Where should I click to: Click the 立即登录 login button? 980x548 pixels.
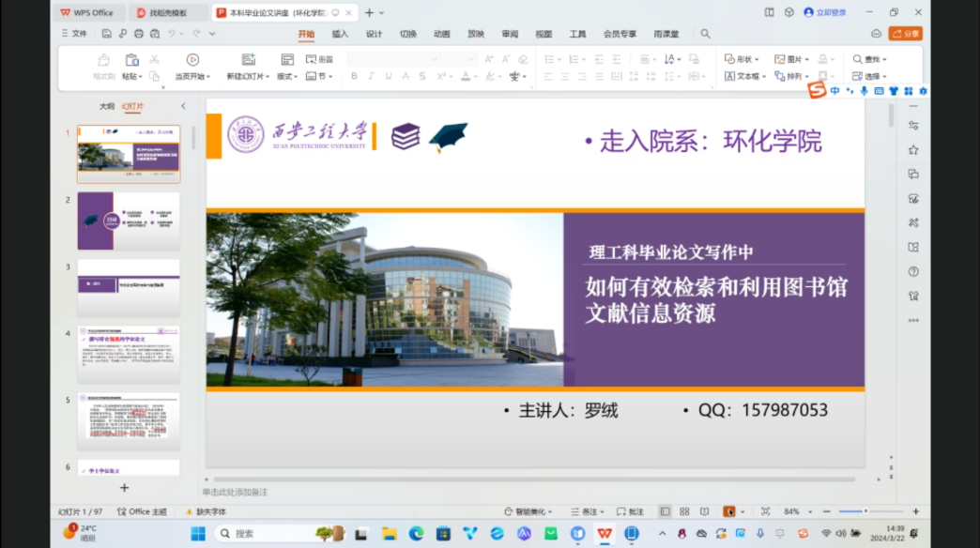tap(825, 12)
